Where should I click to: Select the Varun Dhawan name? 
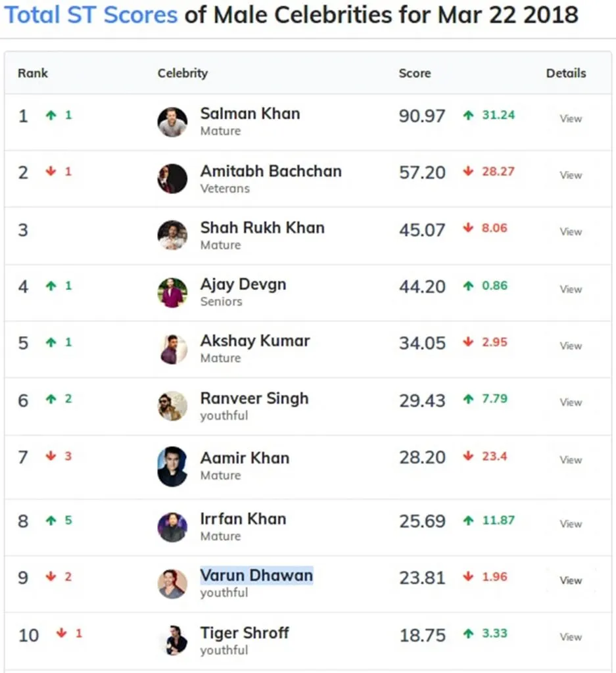coord(256,576)
